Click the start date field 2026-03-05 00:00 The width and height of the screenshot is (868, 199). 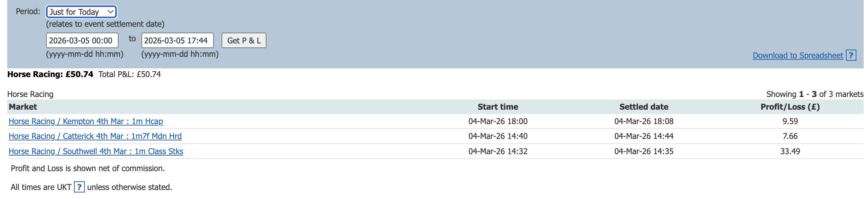point(82,41)
